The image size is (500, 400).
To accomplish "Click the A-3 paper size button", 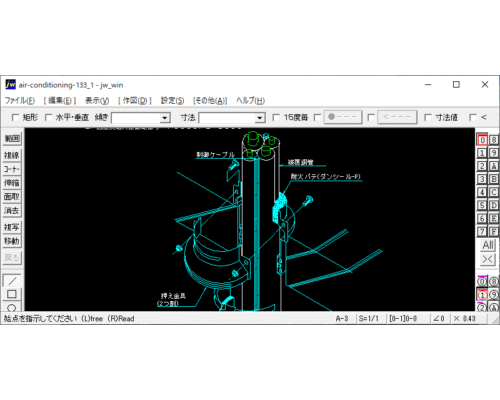I will (342, 319).
